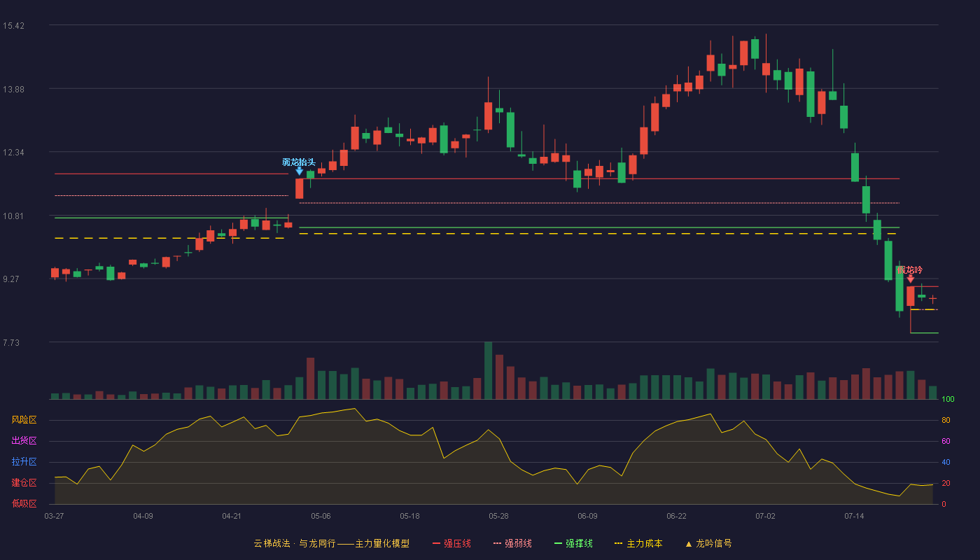
Task: Click the red 假龙吟 down-arrow signal marker
Action: pos(911,279)
